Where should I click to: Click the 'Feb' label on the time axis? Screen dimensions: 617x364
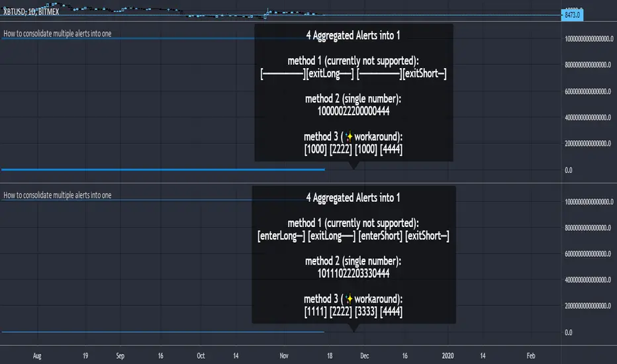[x=531, y=355]
